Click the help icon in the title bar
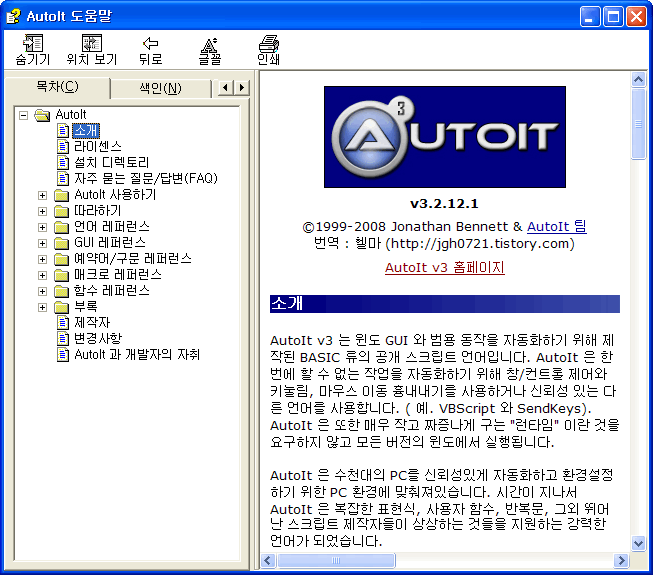This screenshot has width=653, height=575. tap(13, 16)
